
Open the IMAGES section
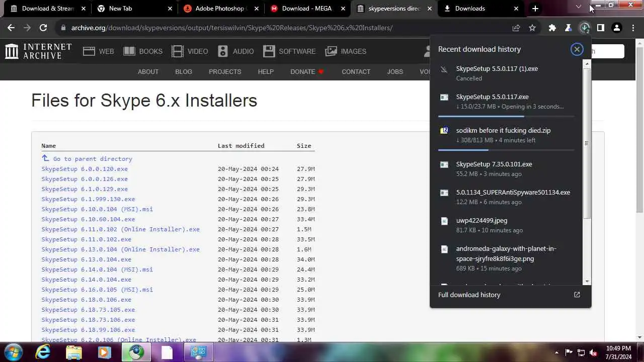(x=346, y=51)
